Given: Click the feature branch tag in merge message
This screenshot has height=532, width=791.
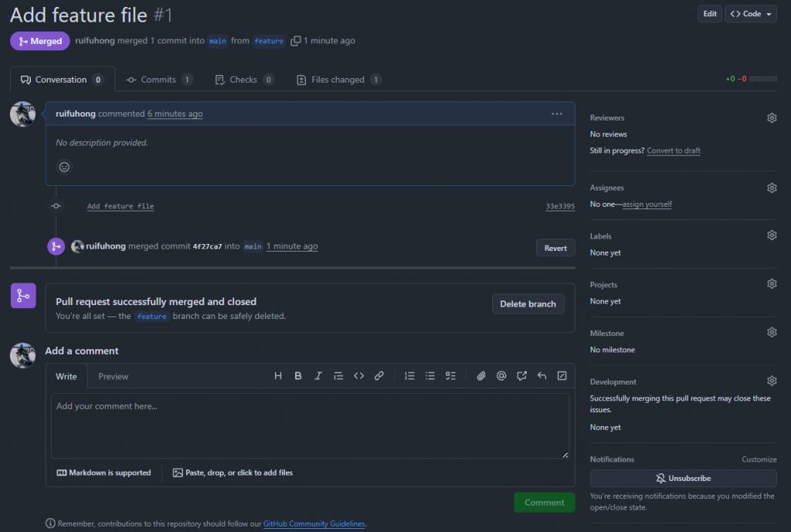Looking at the screenshot, I should coord(151,317).
